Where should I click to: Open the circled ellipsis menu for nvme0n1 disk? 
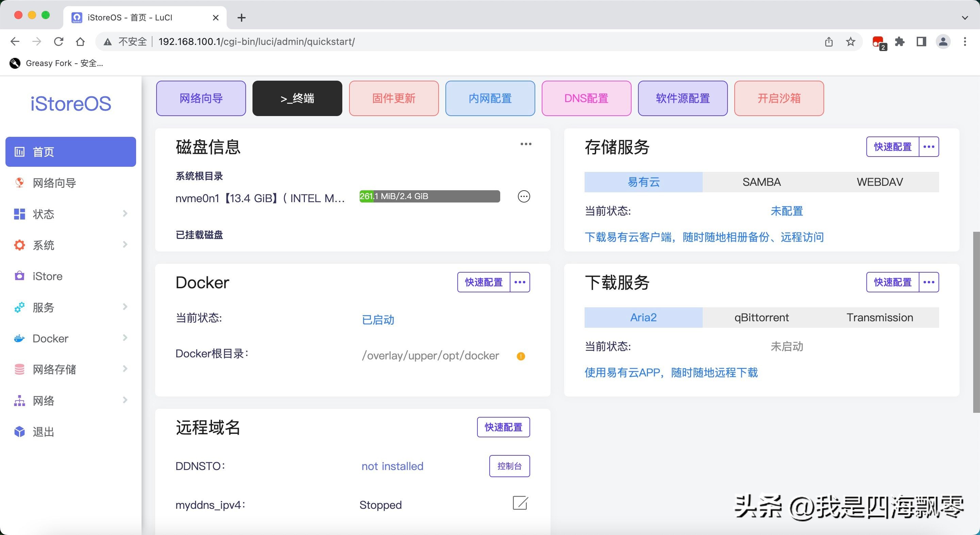(524, 196)
